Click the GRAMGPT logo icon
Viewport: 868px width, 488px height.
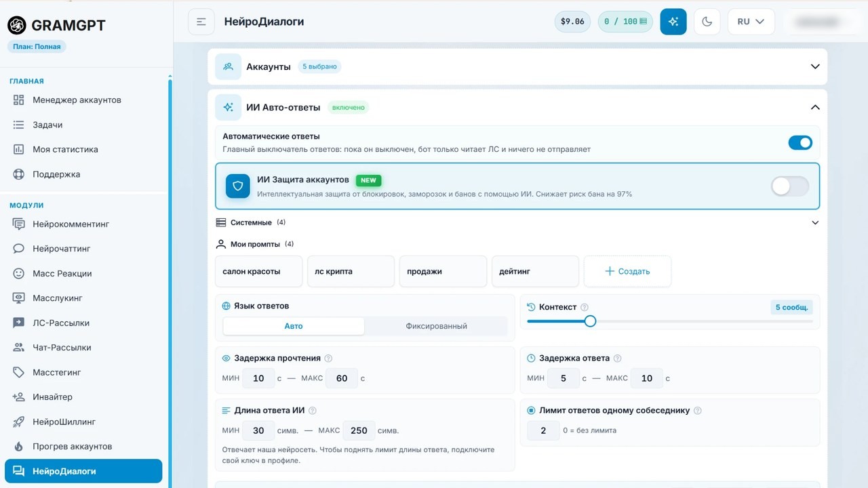17,25
